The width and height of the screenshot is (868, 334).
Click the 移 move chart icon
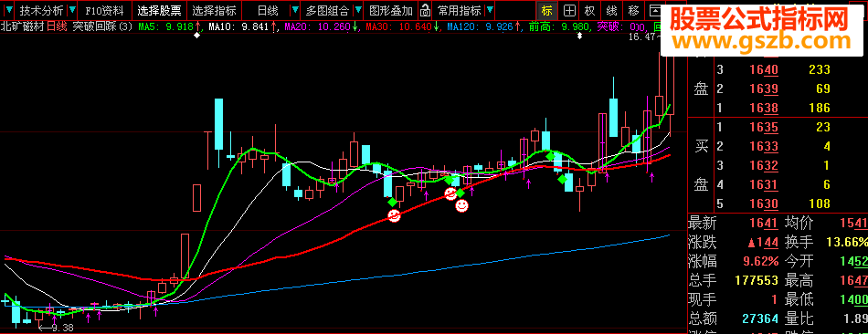coord(633,10)
